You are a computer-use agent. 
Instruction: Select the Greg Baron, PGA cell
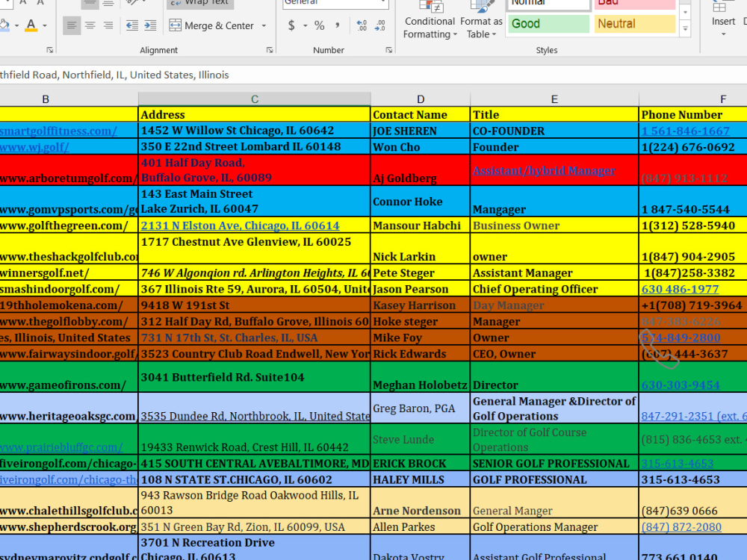(420, 408)
